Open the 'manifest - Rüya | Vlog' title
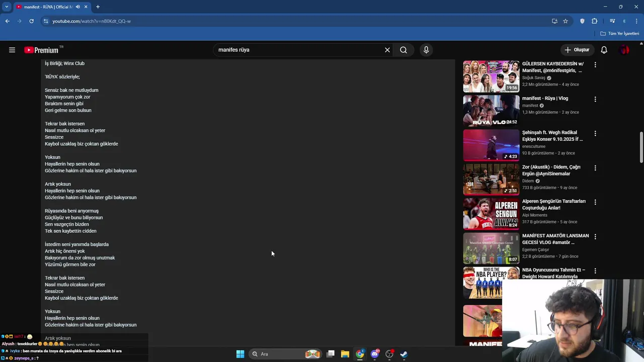Image resolution: width=644 pixels, height=362 pixels. pyautogui.click(x=545, y=99)
